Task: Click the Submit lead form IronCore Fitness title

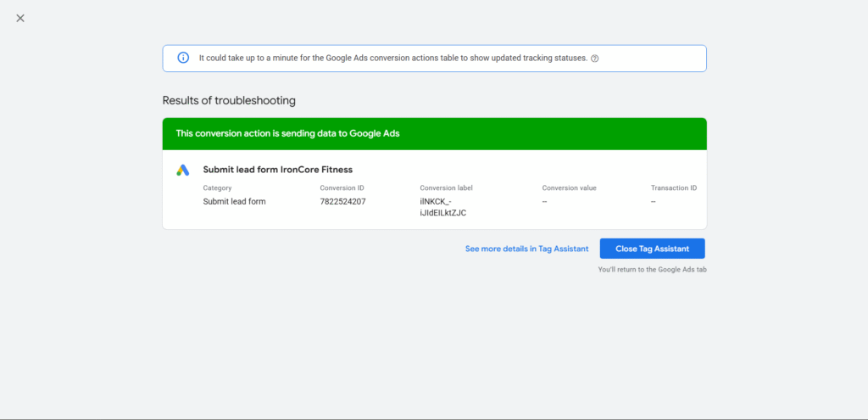Action: click(x=278, y=170)
